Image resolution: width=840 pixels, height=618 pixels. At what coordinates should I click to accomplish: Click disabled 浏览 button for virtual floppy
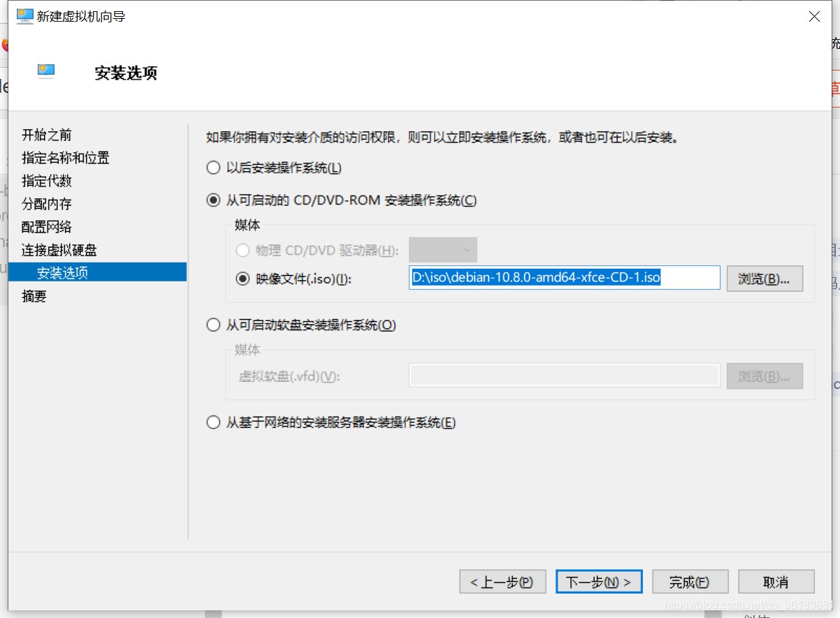(x=765, y=376)
